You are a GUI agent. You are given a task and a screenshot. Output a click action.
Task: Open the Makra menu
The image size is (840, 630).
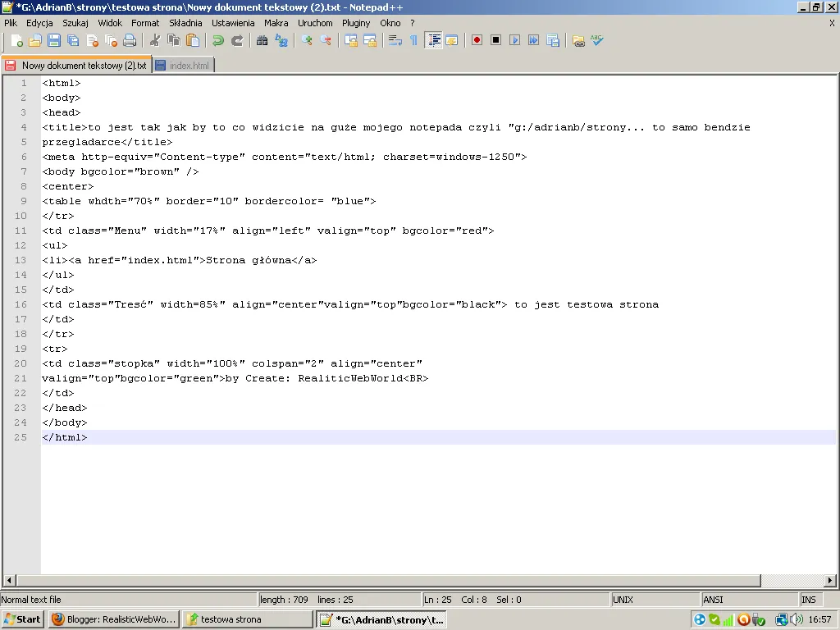pos(276,23)
